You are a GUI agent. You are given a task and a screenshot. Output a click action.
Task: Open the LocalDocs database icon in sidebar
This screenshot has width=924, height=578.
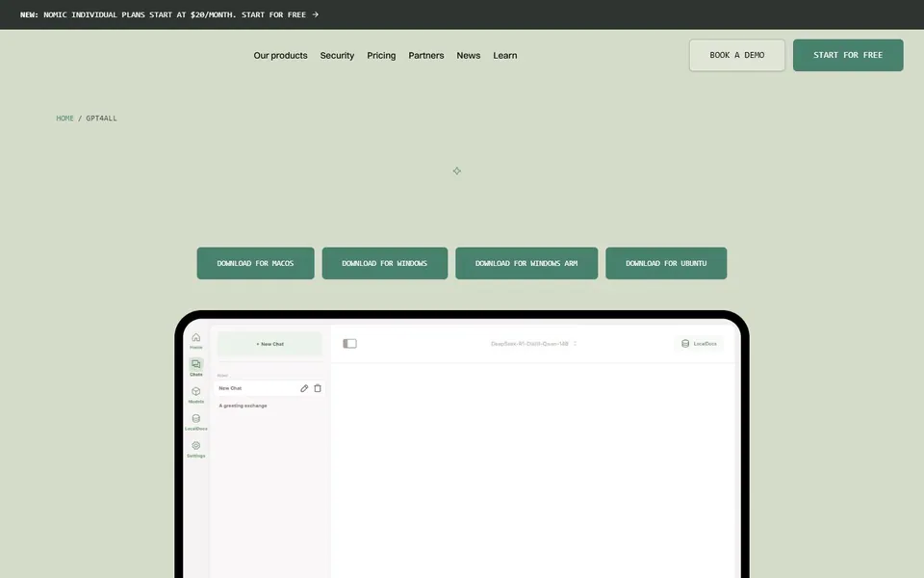click(x=195, y=419)
